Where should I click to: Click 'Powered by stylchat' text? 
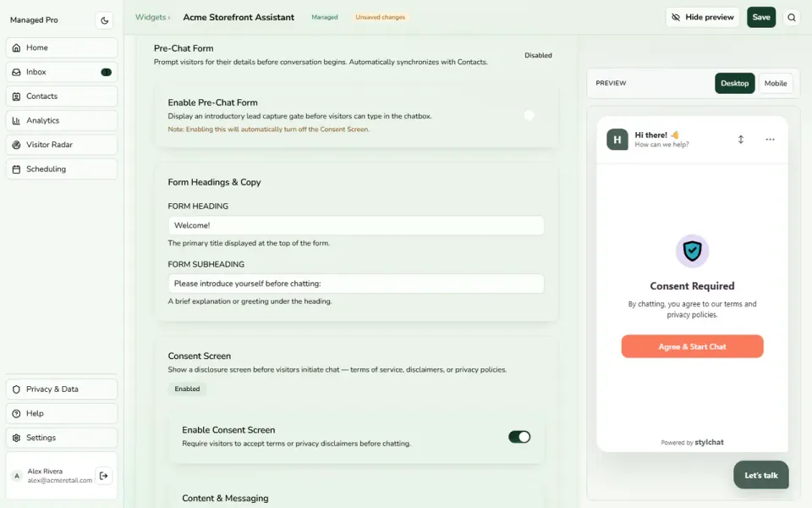tap(692, 442)
